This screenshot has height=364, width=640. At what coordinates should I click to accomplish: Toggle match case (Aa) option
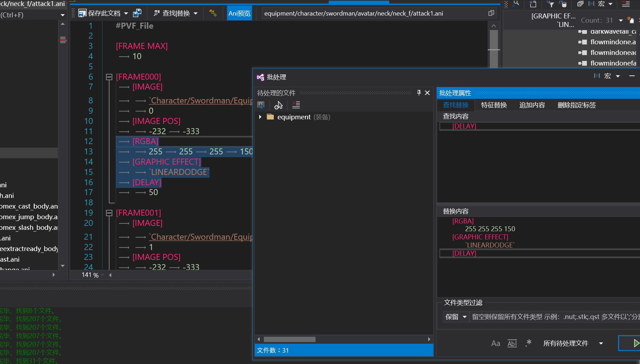(x=495, y=343)
